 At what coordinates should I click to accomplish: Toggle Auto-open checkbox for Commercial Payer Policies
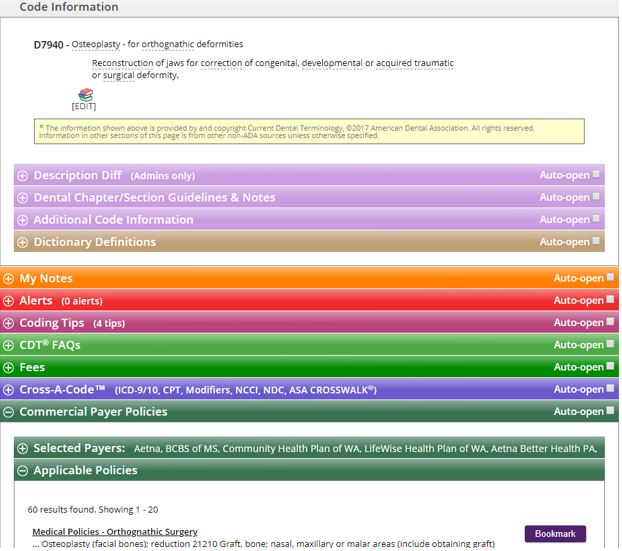(x=610, y=410)
